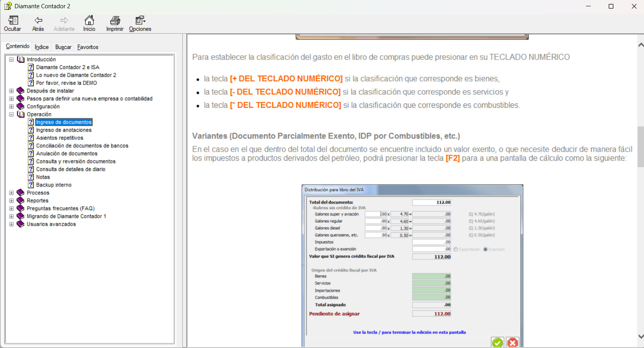644x348 pixels.
Task: Expand the Configuración tree node
Action: 11,107
